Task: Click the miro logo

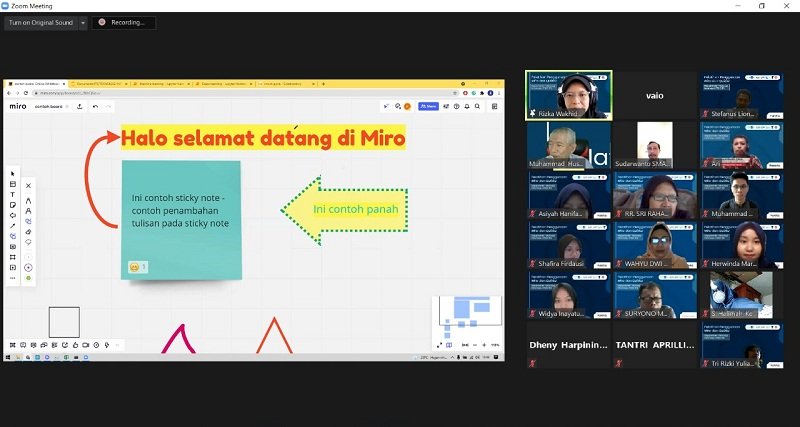Action: [18, 106]
